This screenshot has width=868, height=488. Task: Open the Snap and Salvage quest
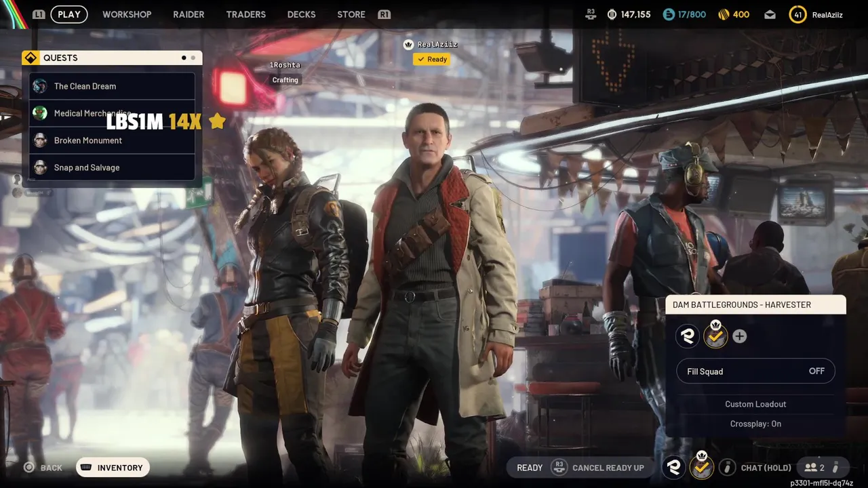pyautogui.click(x=113, y=167)
